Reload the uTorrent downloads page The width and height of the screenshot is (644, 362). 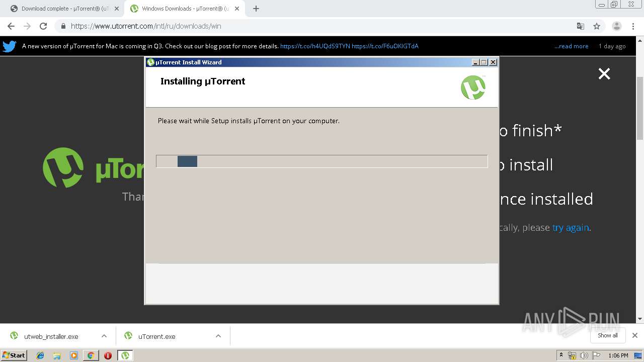43,26
